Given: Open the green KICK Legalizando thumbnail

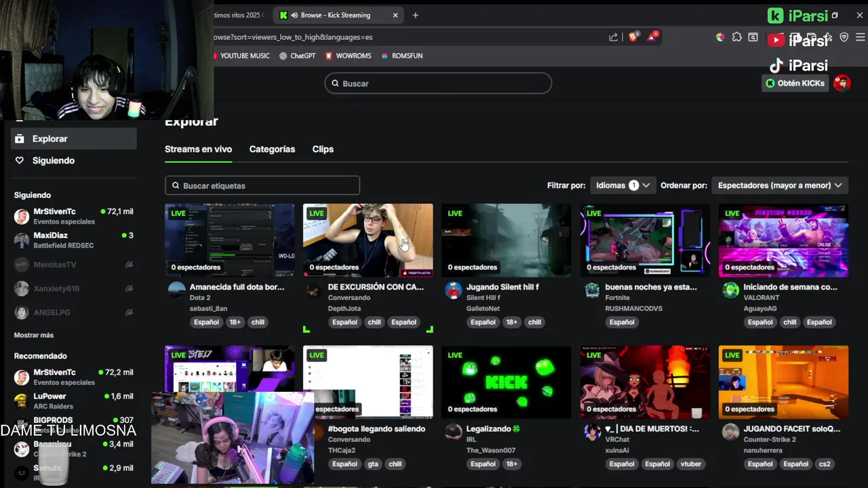Looking at the screenshot, I should point(507,382).
